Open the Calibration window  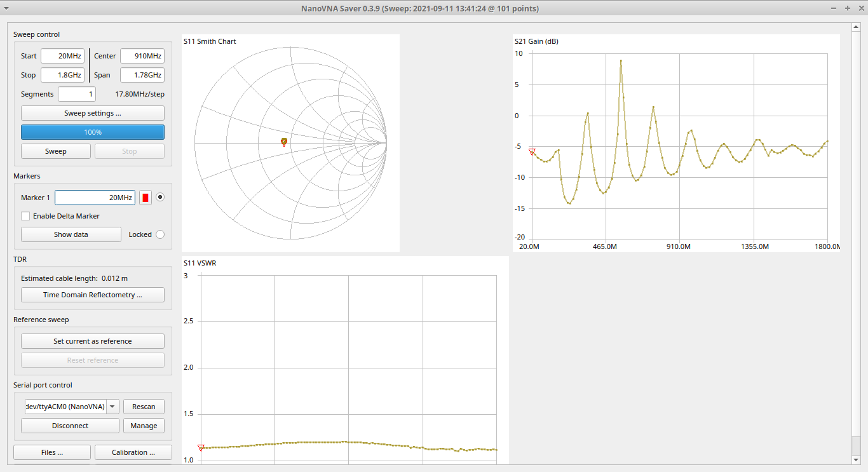133,452
